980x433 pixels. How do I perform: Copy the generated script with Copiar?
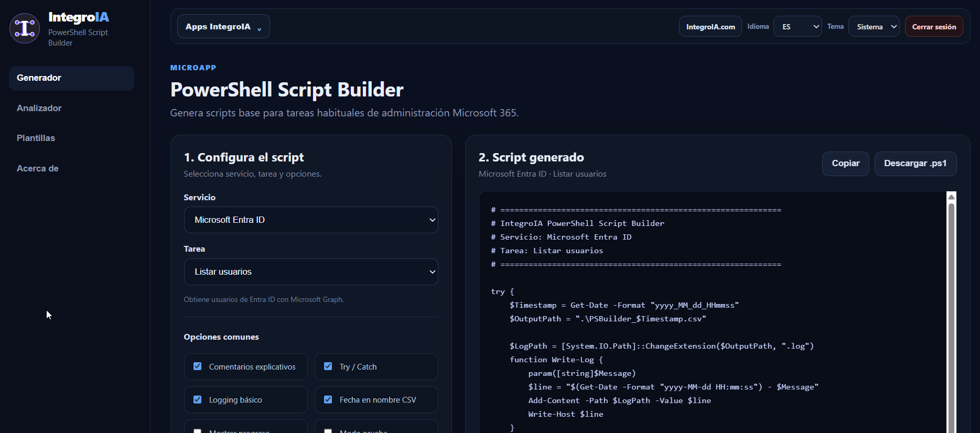846,164
